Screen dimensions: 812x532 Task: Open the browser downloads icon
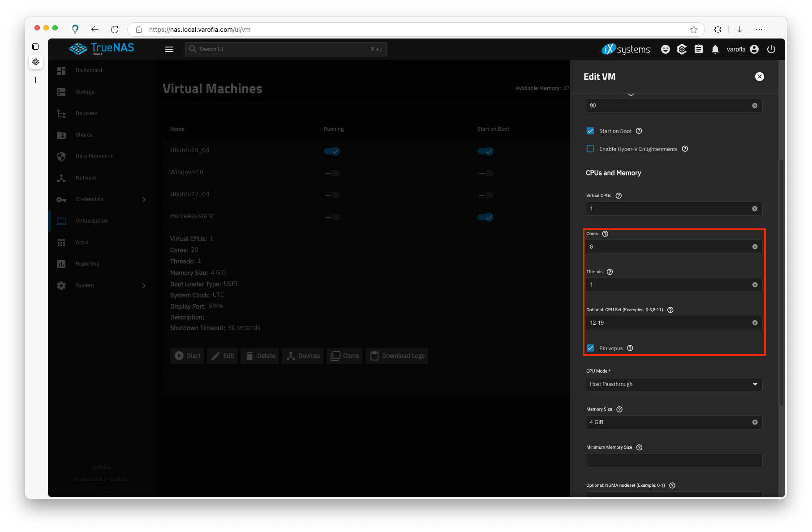tap(739, 30)
